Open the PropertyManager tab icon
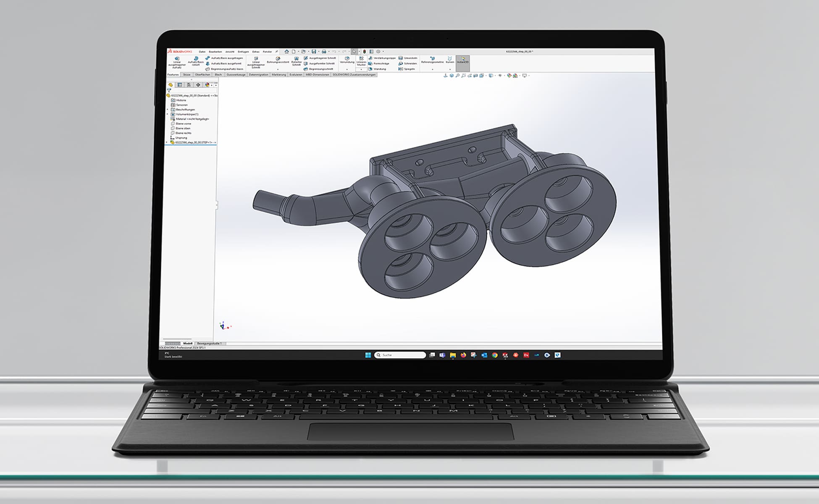The image size is (819, 504). (180, 85)
